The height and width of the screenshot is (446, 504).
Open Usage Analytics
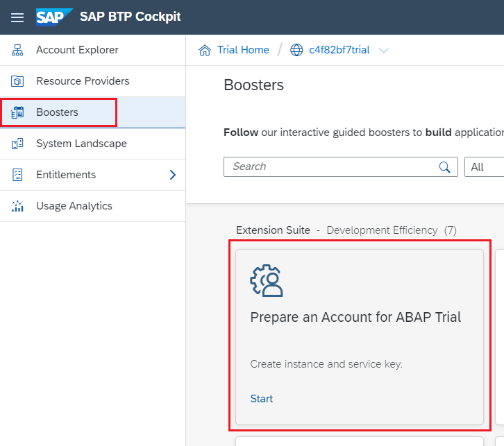(92, 206)
